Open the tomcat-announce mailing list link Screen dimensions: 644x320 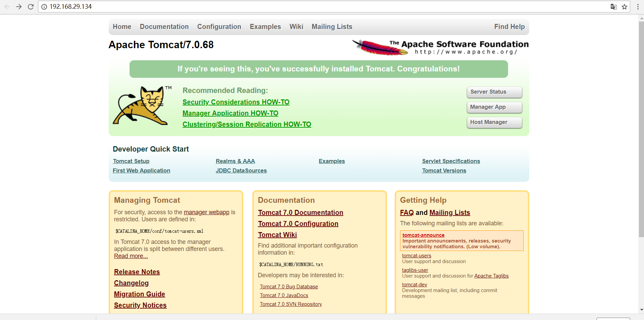pos(423,235)
